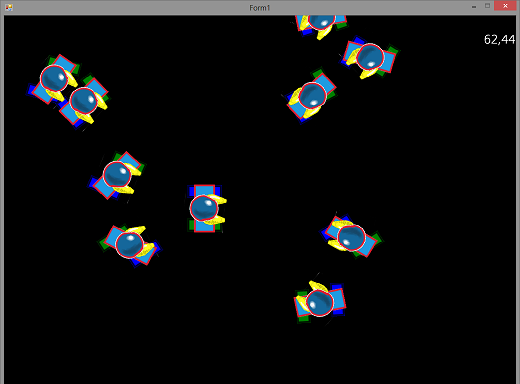This screenshot has height=384, width=520.
Task: Select the bottommost ship sprite
Action: pos(320,302)
